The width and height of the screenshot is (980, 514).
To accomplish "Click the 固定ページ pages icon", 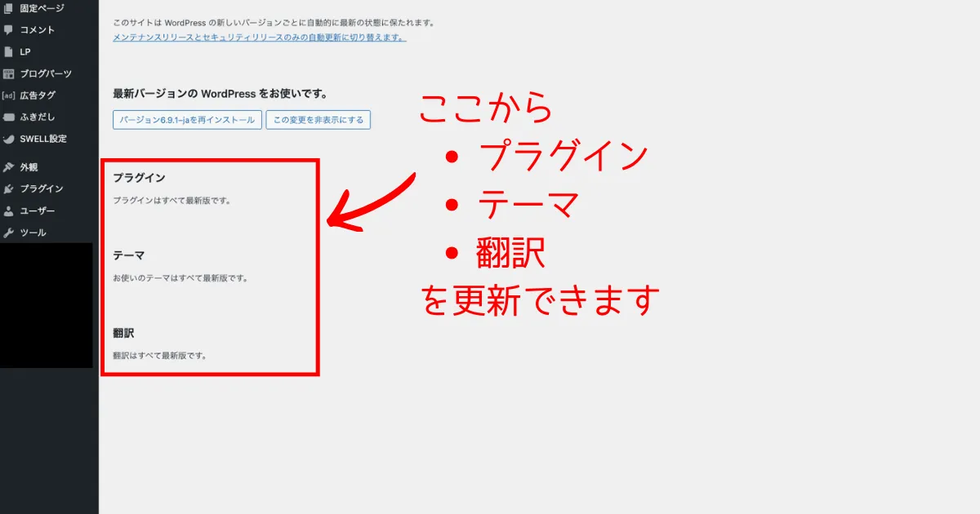I will click(9, 8).
